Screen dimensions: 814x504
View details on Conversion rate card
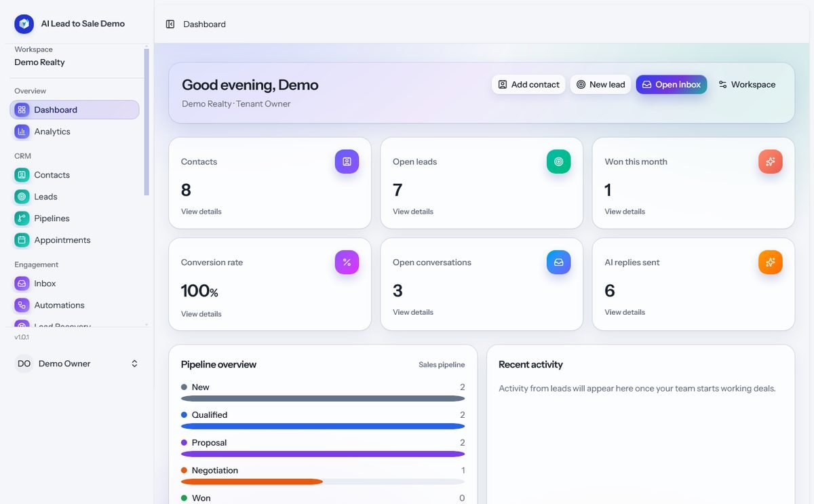click(201, 314)
